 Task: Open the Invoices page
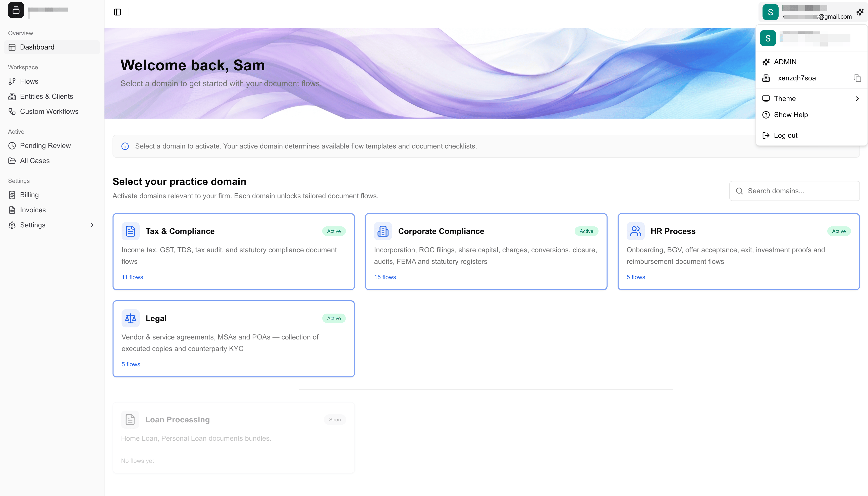52,210
